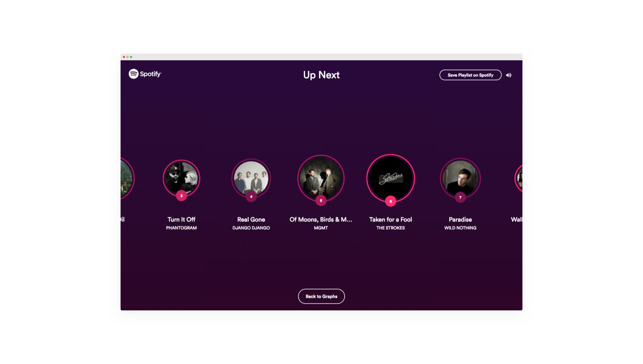This screenshot has height=364, width=643.
Task: Click the Spotify logo
Action: pos(145,74)
